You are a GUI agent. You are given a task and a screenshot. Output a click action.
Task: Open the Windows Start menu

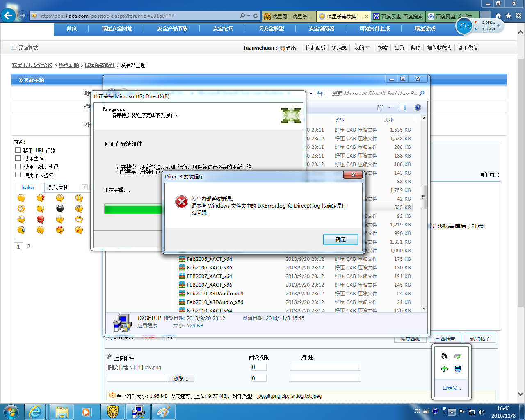(11, 411)
